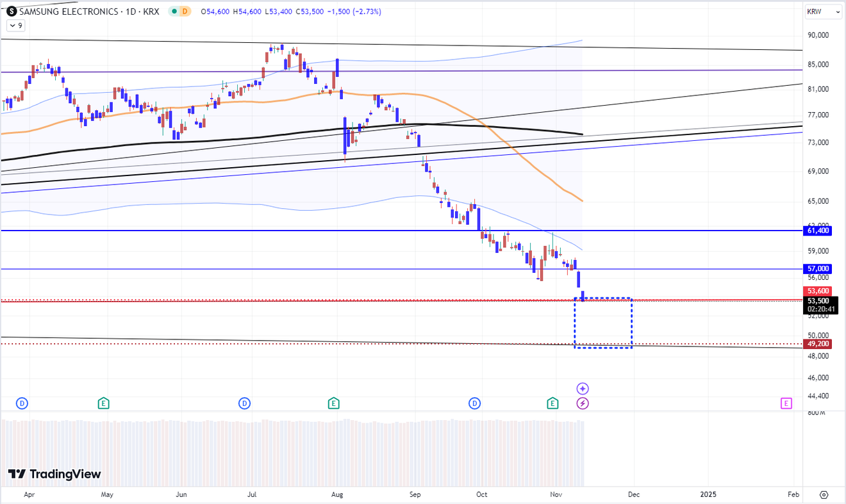Click the orange delayed-data D badge

(185, 12)
